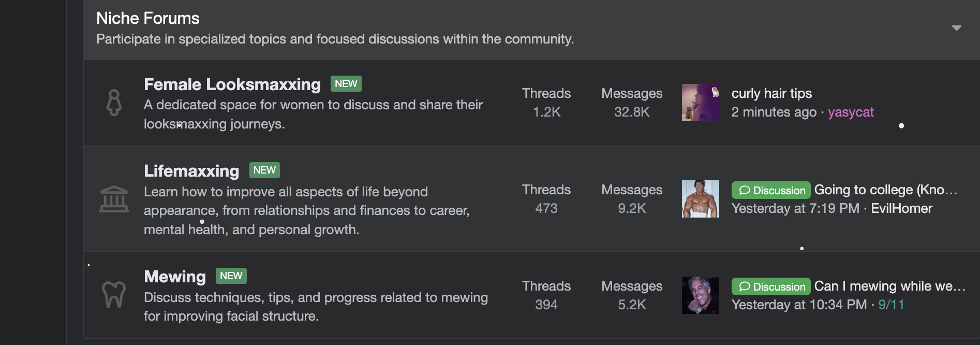Click the Discussion tag on mewing thread
980x345 pixels.
pos(770,286)
